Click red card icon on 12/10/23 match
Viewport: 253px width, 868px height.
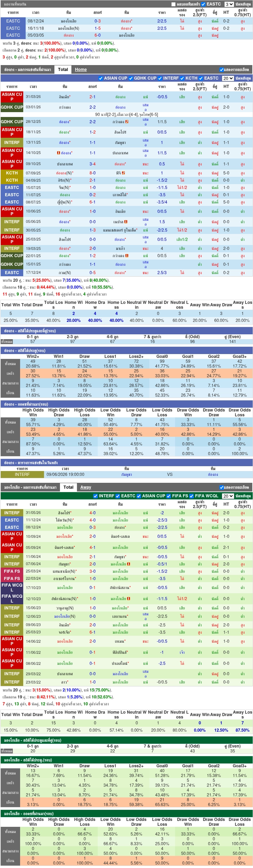coord(129,598)
